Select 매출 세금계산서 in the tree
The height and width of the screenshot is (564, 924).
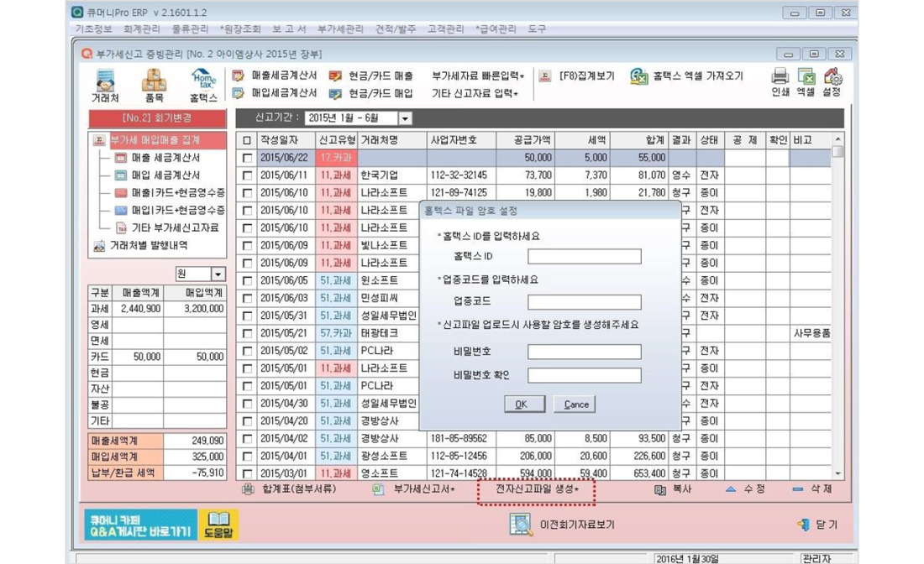pos(157,158)
